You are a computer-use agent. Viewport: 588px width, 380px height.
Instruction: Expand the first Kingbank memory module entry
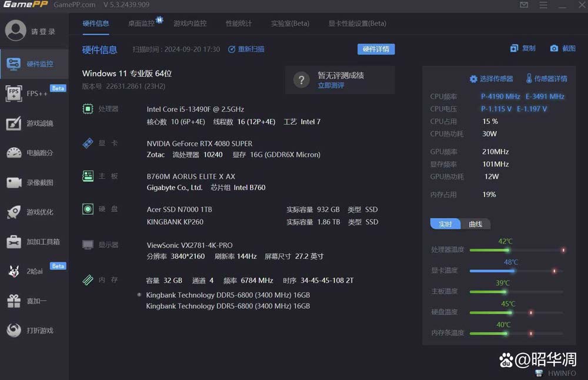coord(139,295)
